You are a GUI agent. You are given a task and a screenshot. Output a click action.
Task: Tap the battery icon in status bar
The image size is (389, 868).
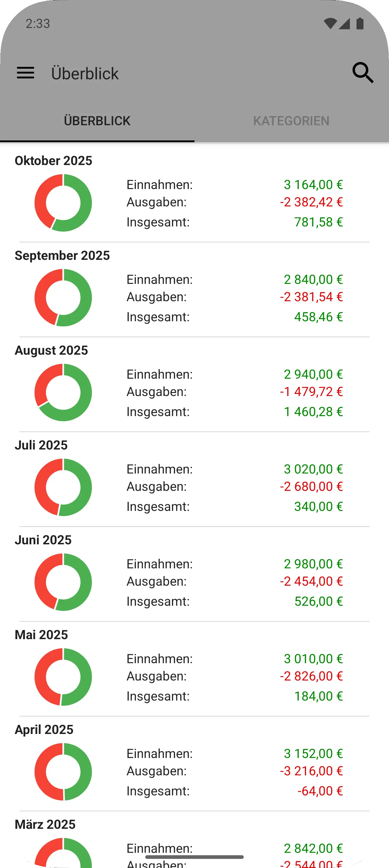[360, 24]
